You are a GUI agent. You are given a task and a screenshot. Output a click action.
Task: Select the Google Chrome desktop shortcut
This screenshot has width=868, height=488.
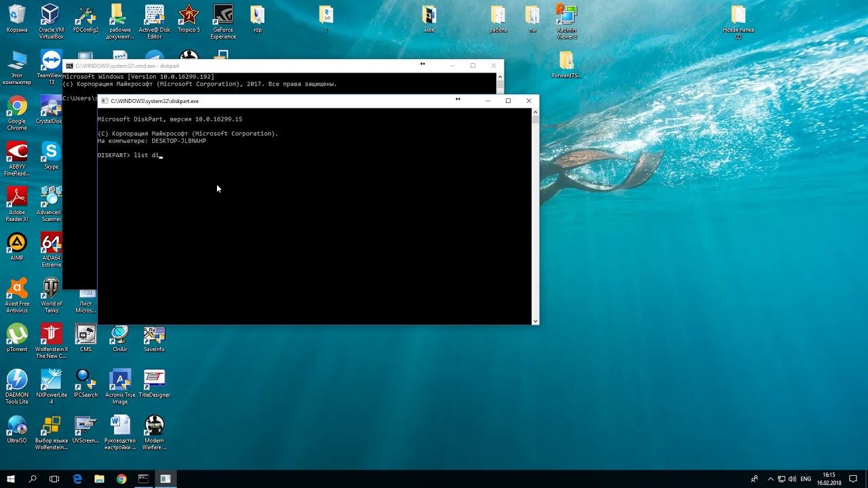coord(17,113)
